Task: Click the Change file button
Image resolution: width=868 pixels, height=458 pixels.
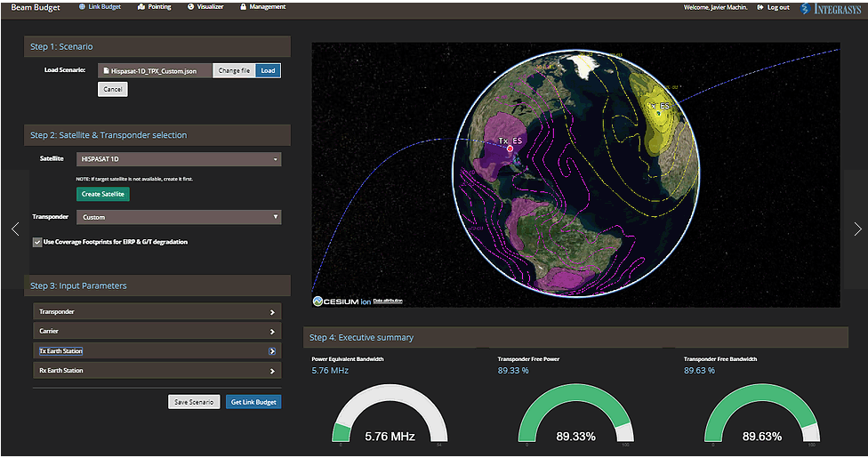Action: (234, 70)
